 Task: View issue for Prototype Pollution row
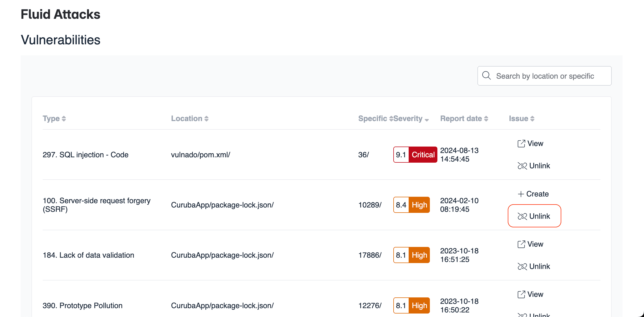(530, 294)
